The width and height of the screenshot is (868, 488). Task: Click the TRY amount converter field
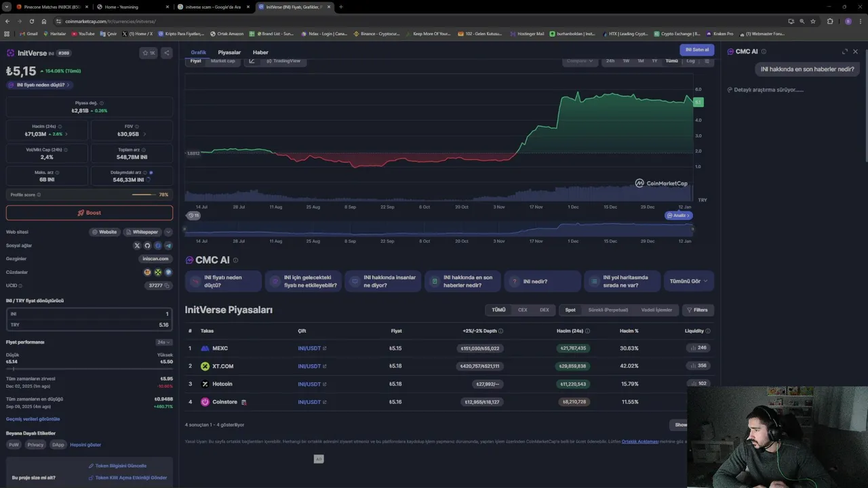[x=90, y=325]
